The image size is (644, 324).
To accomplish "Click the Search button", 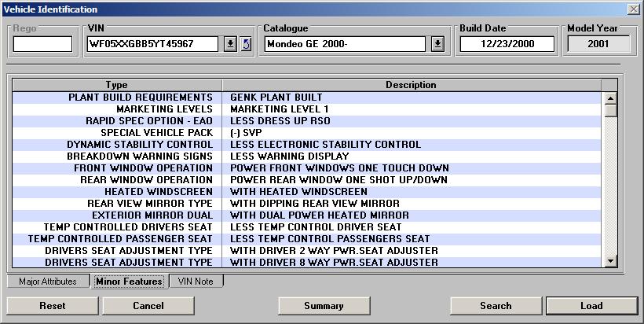I will click(496, 305).
